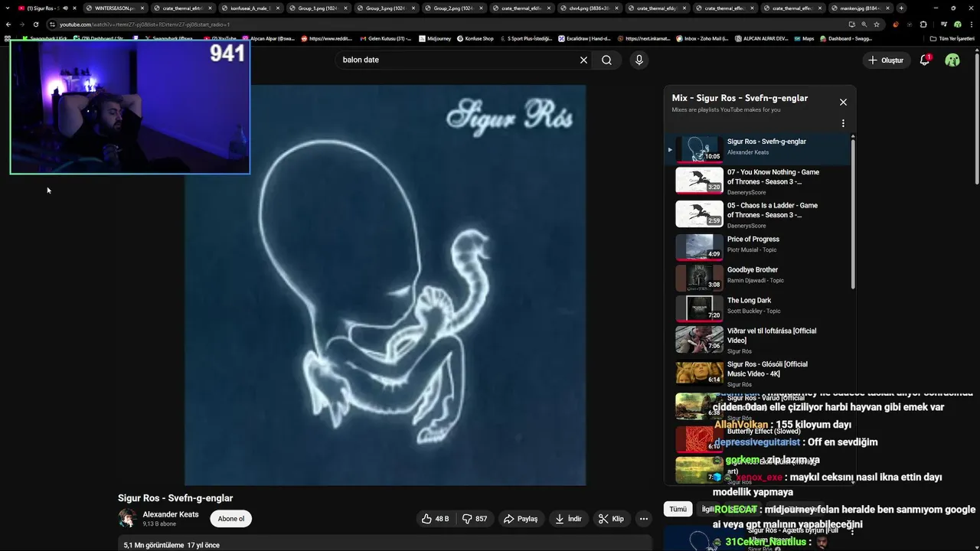Click the Oluştur create button
The image size is (980, 551).
885,60
